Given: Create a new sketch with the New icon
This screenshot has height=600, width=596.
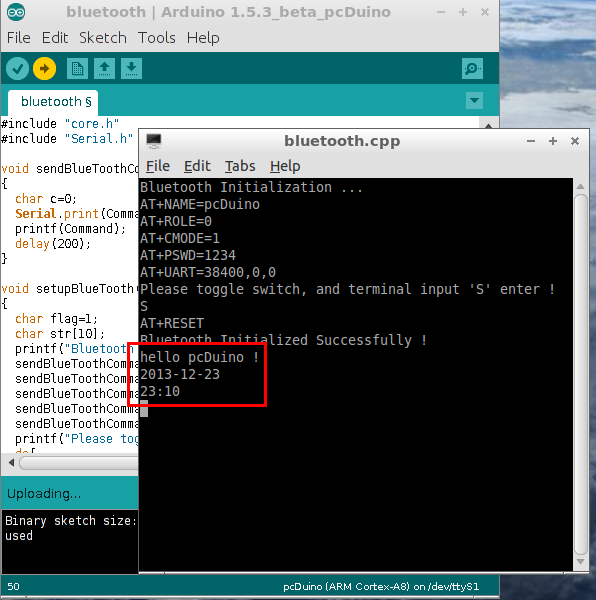Looking at the screenshot, I should 77,69.
